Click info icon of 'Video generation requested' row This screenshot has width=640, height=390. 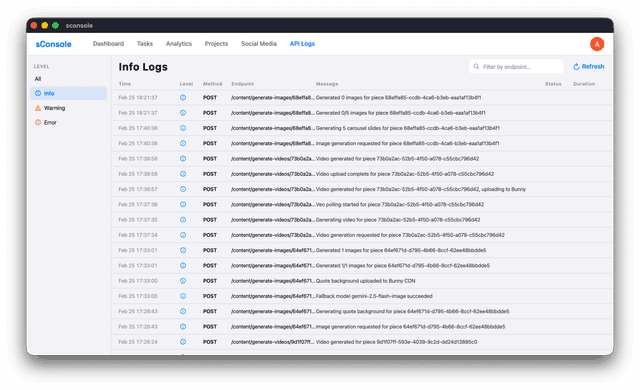[x=183, y=235]
